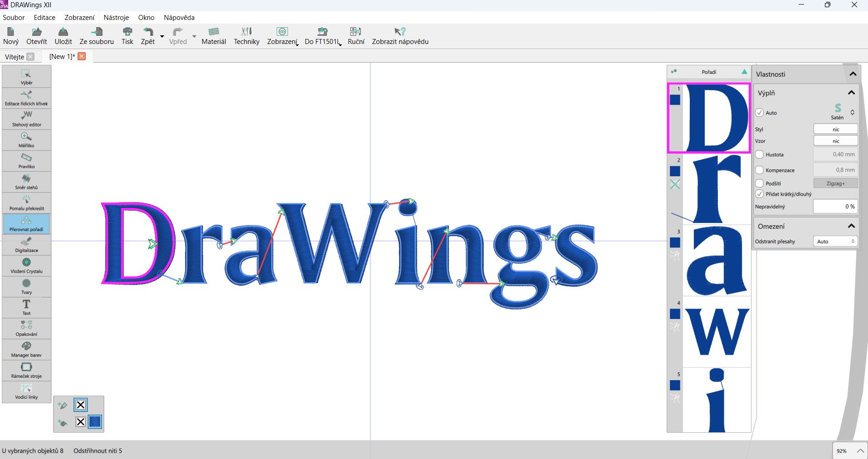Open the Stehový editor tool
This screenshot has width=868, height=459.
click(x=26, y=118)
